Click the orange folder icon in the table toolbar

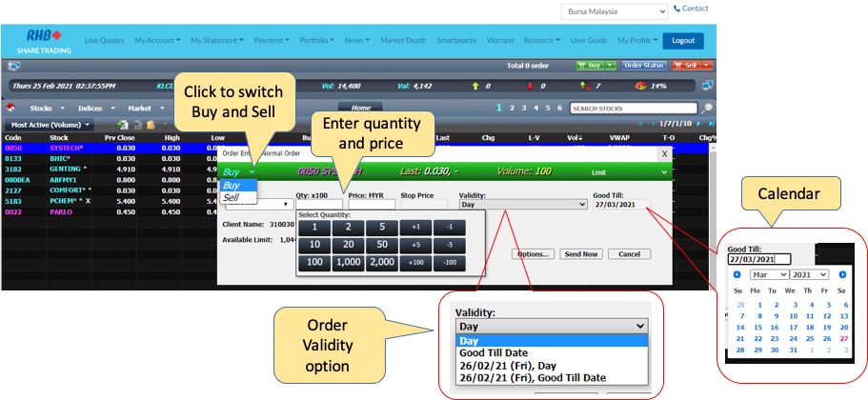(x=151, y=125)
